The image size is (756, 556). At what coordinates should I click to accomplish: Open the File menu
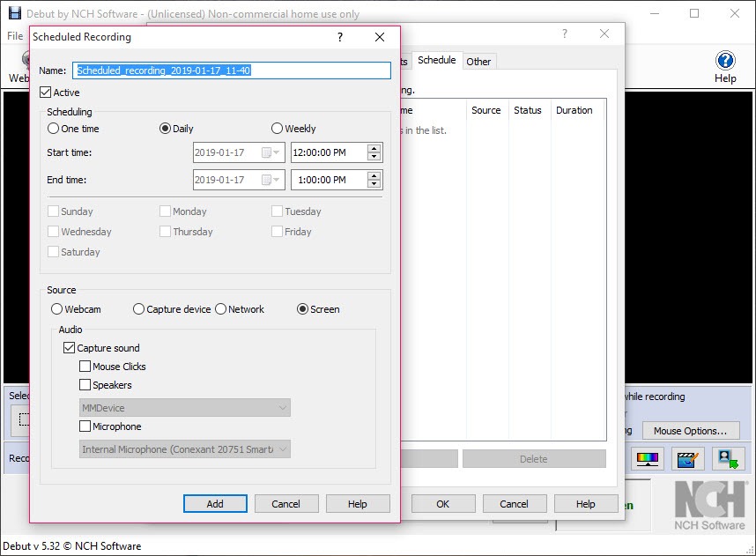[x=15, y=36]
